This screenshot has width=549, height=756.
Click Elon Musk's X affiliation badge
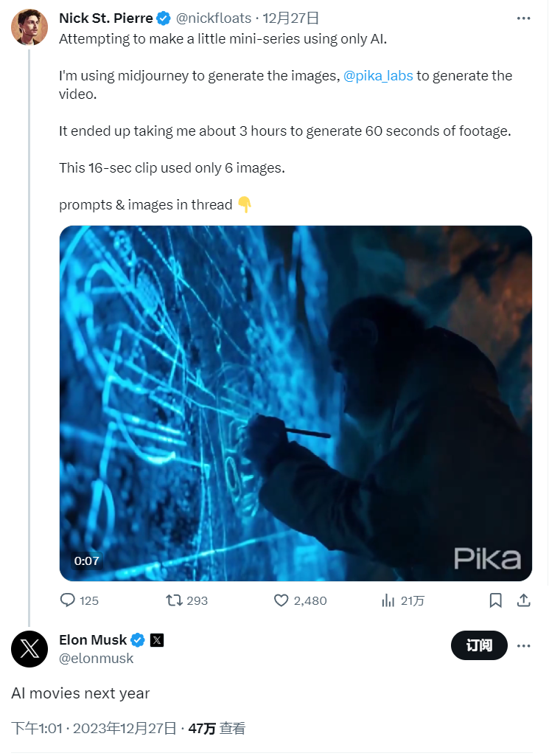coord(157,639)
